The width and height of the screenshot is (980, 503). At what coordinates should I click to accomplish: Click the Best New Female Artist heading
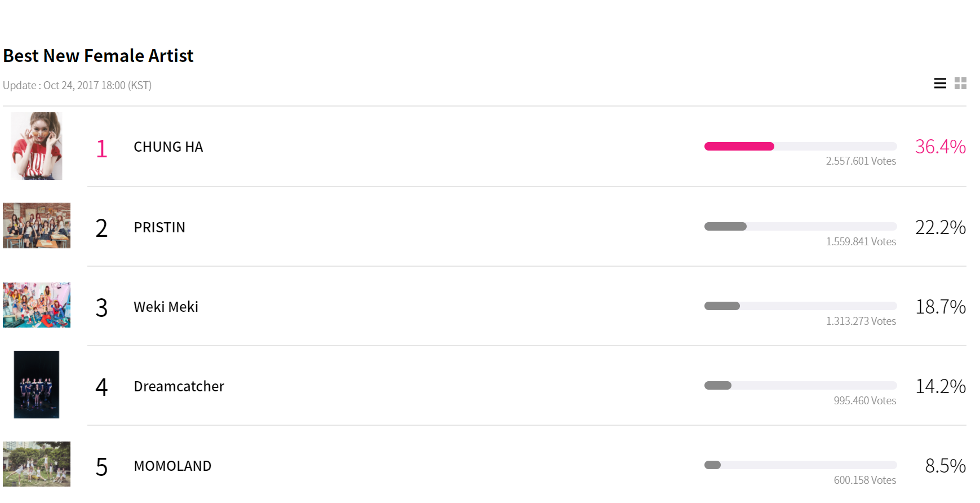click(x=98, y=56)
